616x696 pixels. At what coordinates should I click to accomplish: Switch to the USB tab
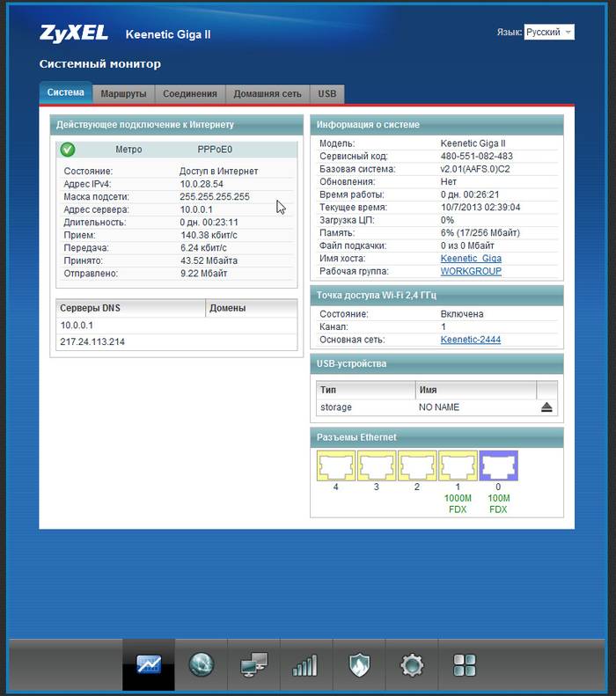tap(327, 93)
